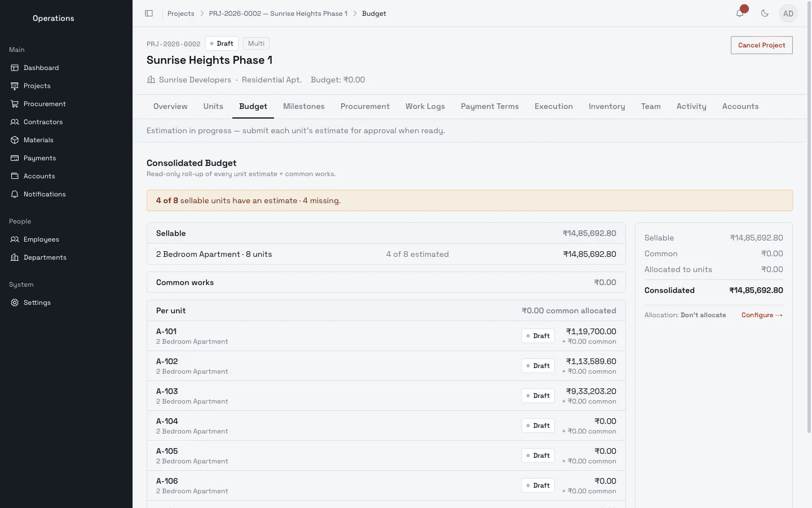The image size is (812, 508).
Task: Click the Draft badge on A-102 row
Action: click(538, 366)
